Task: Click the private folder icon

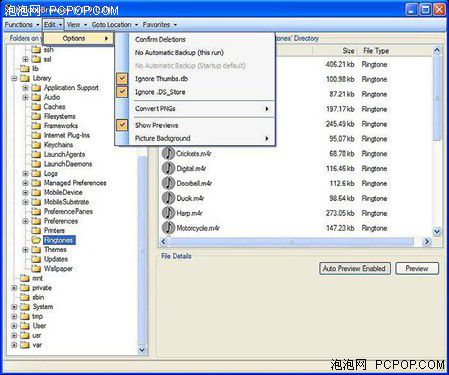Action: click(x=25, y=288)
